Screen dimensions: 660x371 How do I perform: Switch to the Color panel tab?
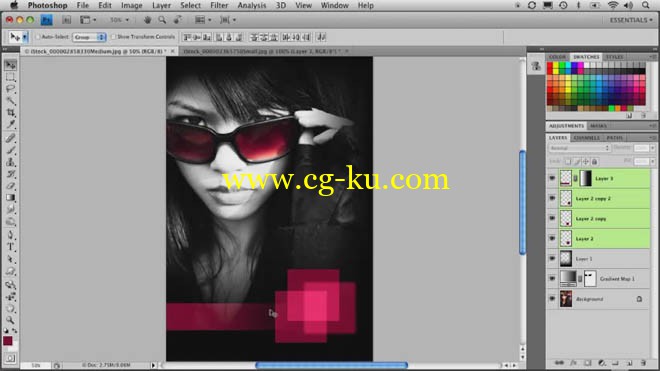click(x=557, y=57)
